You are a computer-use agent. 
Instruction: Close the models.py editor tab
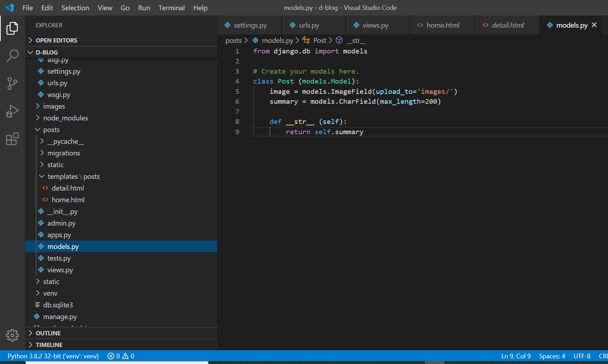pyautogui.click(x=594, y=25)
